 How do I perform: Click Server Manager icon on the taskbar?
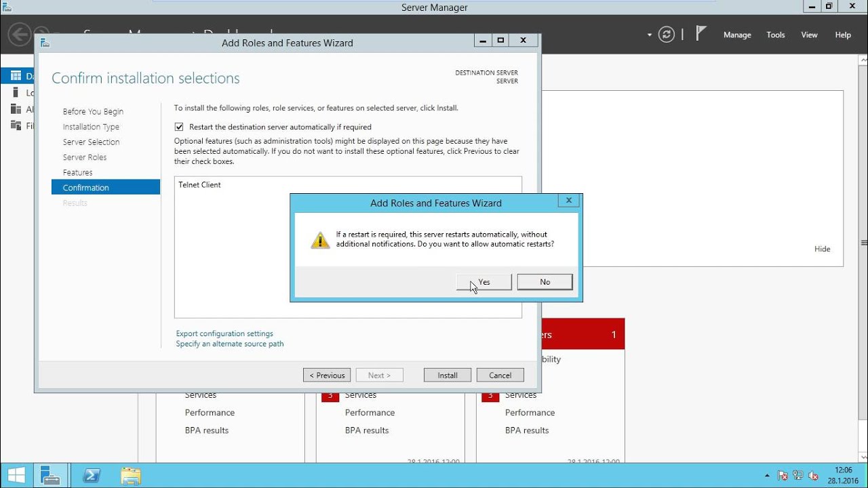click(x=51, y=475)
